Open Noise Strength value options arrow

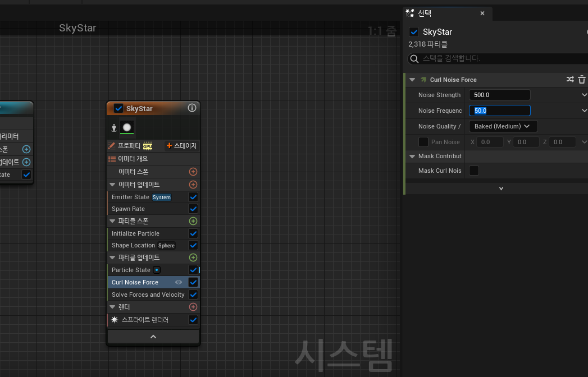pos(584,95)
